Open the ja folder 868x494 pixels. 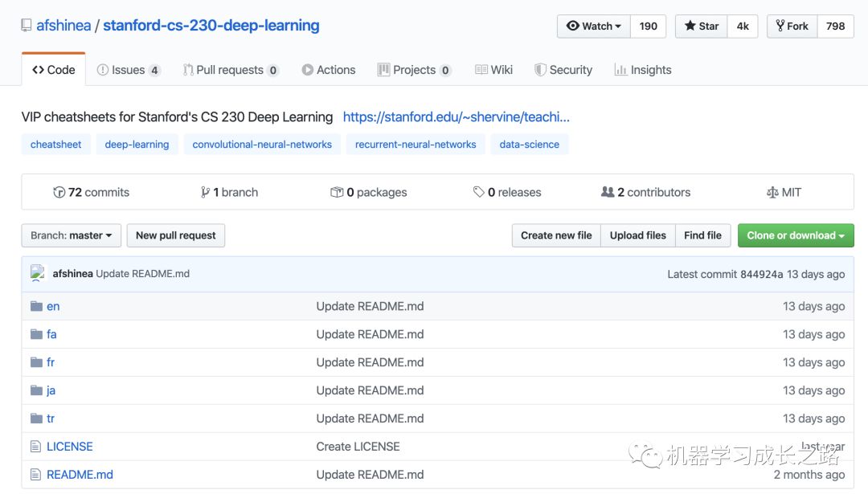(x=51, y=390)
